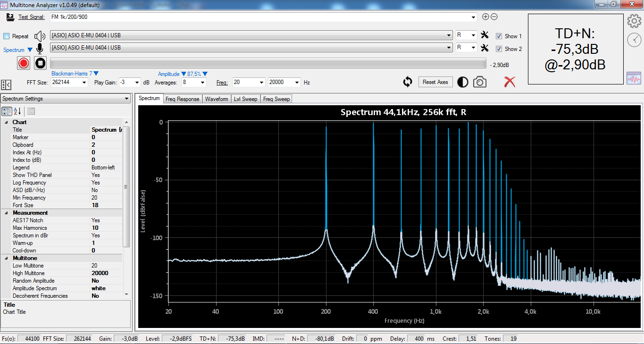The image size is (644, 344).
Task: Click the TD+N results display panel
Action: 575,49
